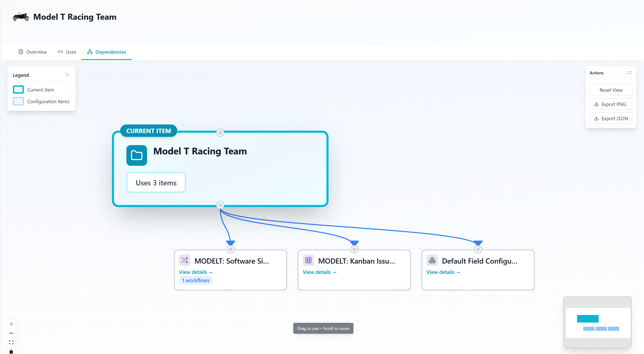Export the graph as PNG
Image resolution: width=644 pixels, height=354 pixels.
(x=611, y=104)
